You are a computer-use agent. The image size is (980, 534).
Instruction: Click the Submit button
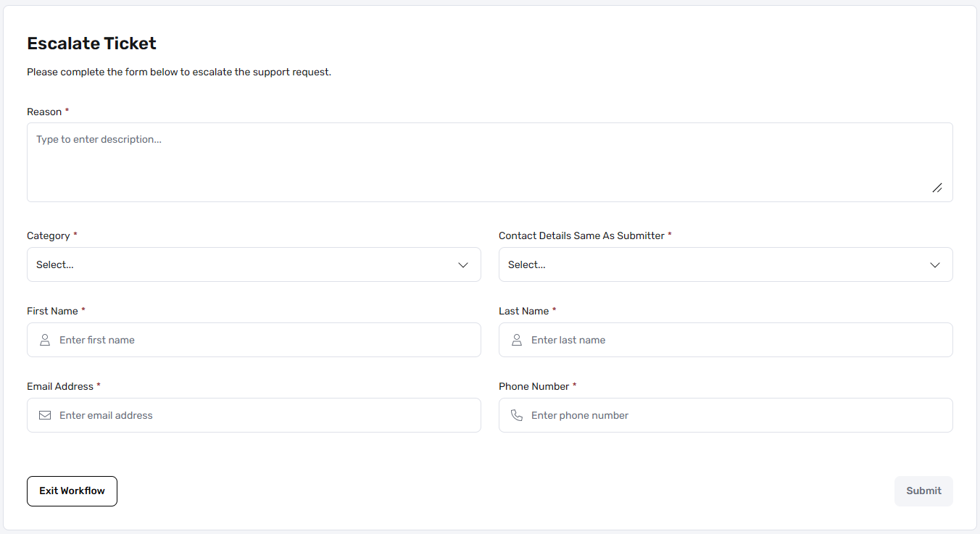(923, 491)
